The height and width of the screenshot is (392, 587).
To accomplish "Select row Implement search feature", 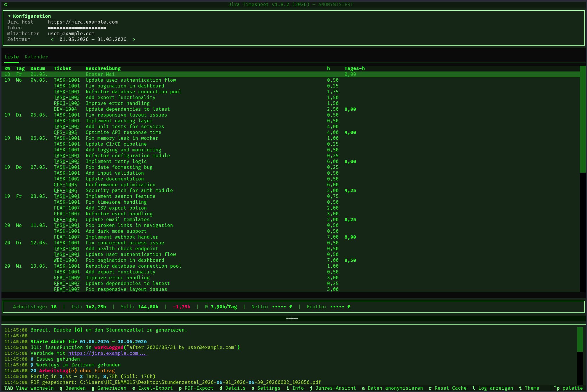I will 291,196.
